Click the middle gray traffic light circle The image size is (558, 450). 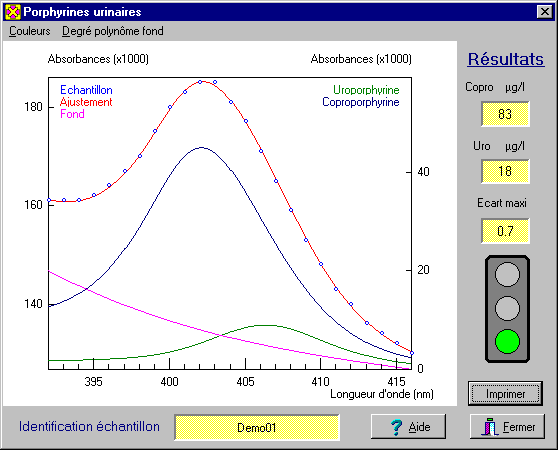[507, 308]
